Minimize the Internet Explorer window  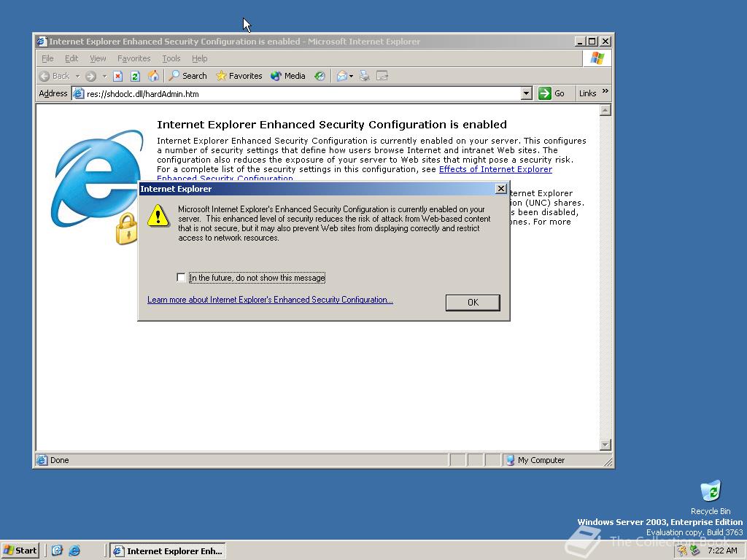[x=580, y=42]
